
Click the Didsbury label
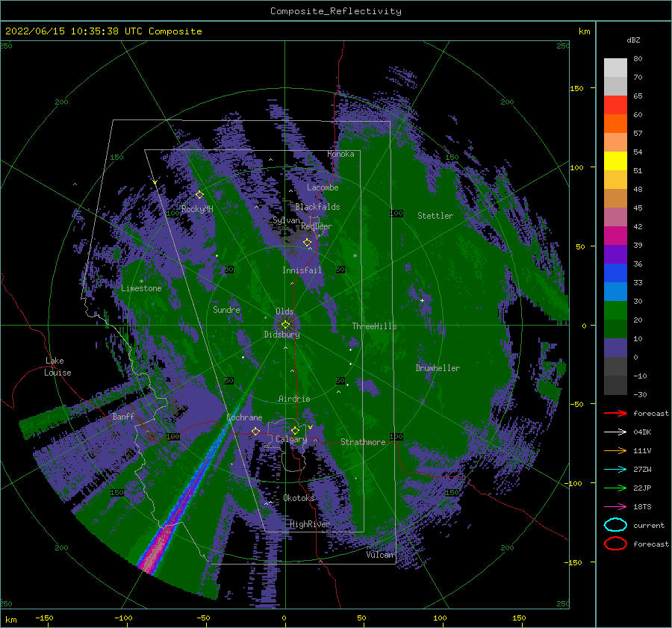281,335
